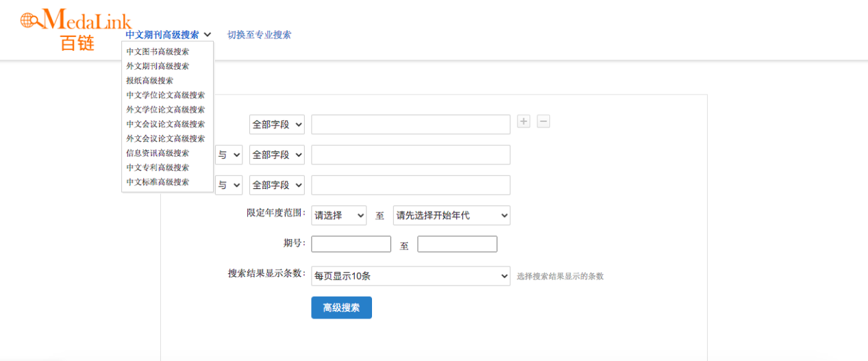
Task: Open the first 全部字段 field dropdown
Action: click(x=277, y=125)
